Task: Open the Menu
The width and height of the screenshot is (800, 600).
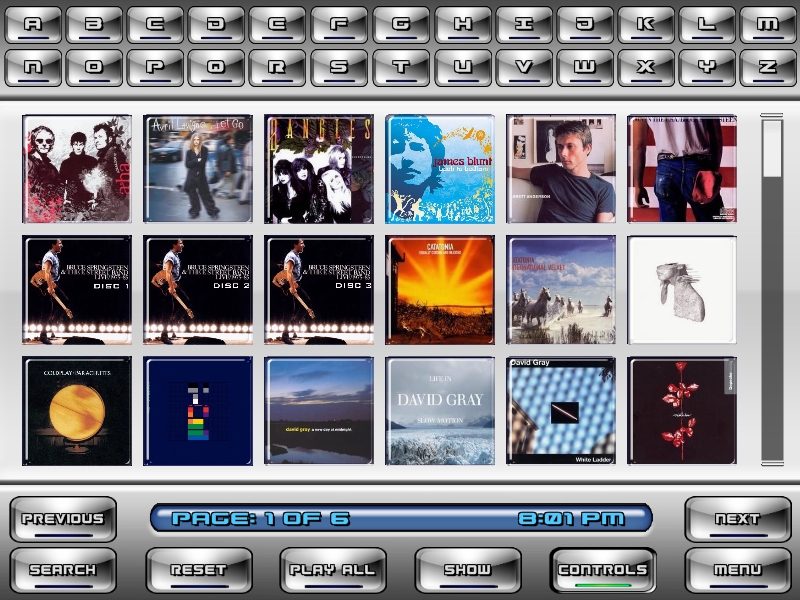Action: (x=738, y=570)
